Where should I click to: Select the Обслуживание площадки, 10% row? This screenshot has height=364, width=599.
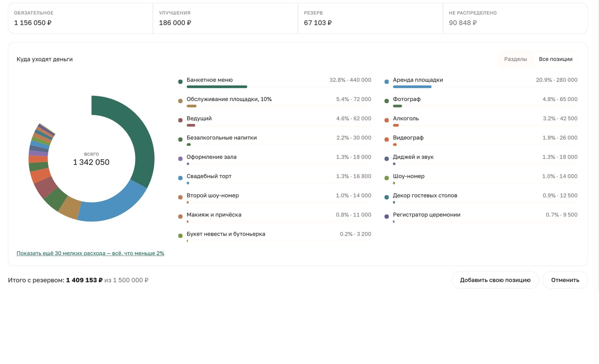point(275,102)
